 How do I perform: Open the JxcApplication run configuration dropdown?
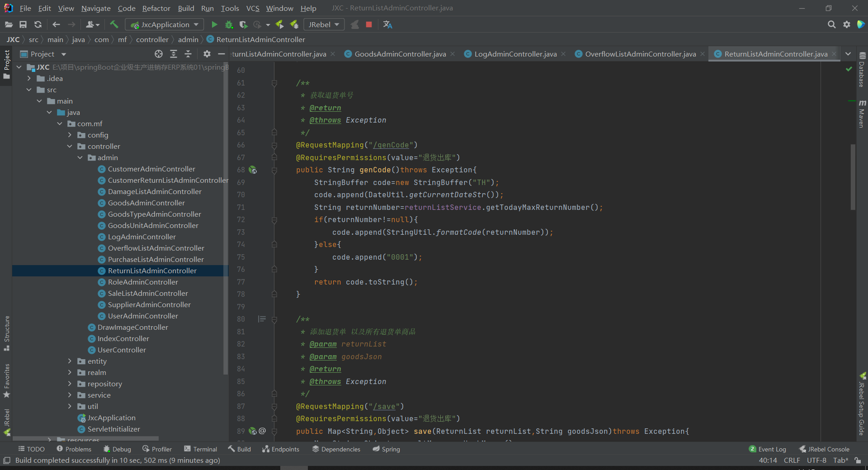click(x=165, y=24)
